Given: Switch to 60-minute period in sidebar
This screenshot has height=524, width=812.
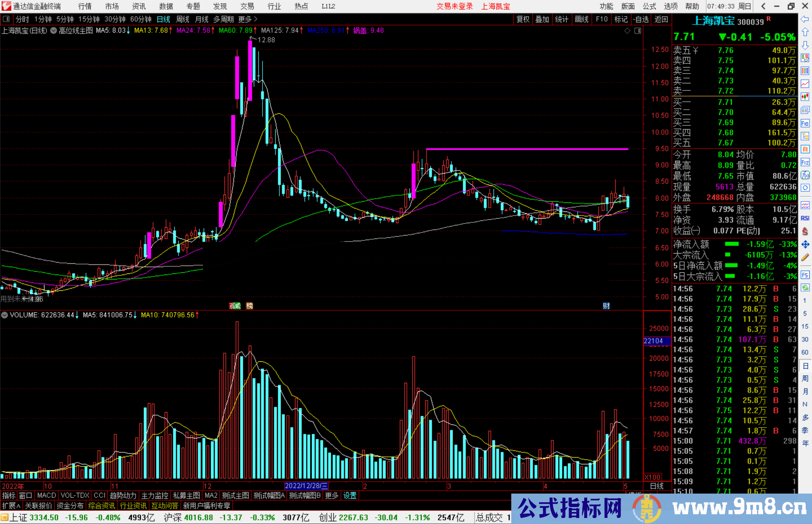Looking at the screenshot, I should [805, 352].
